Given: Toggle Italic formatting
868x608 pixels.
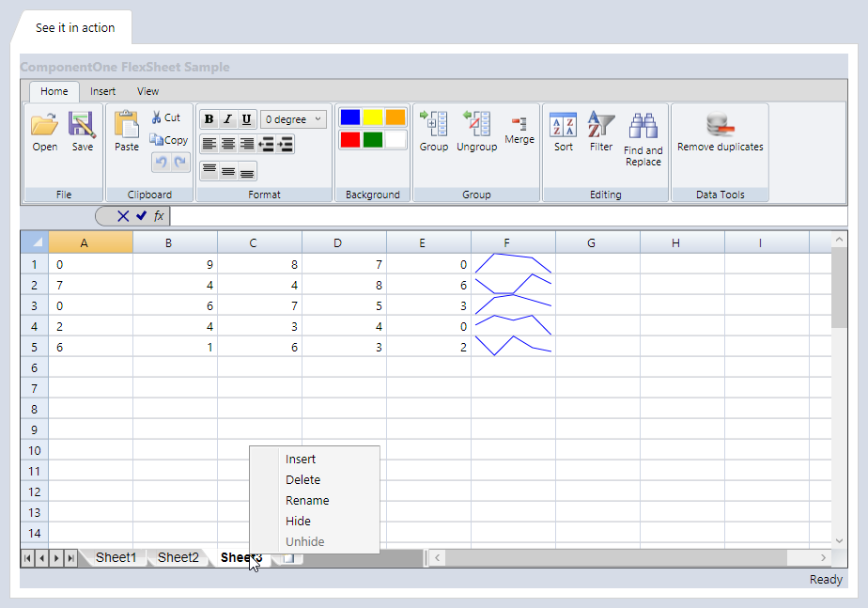Looking at the screenshot, I should coord(227,119).
